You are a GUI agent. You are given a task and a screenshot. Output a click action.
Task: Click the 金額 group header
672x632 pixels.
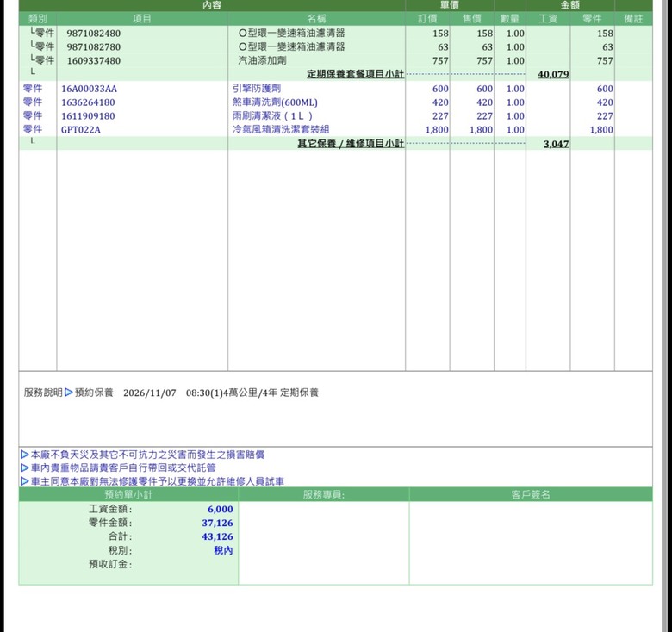570,5
